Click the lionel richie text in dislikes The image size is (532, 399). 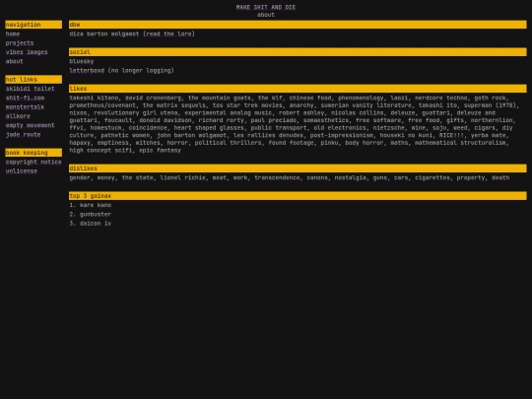point(182,177)
